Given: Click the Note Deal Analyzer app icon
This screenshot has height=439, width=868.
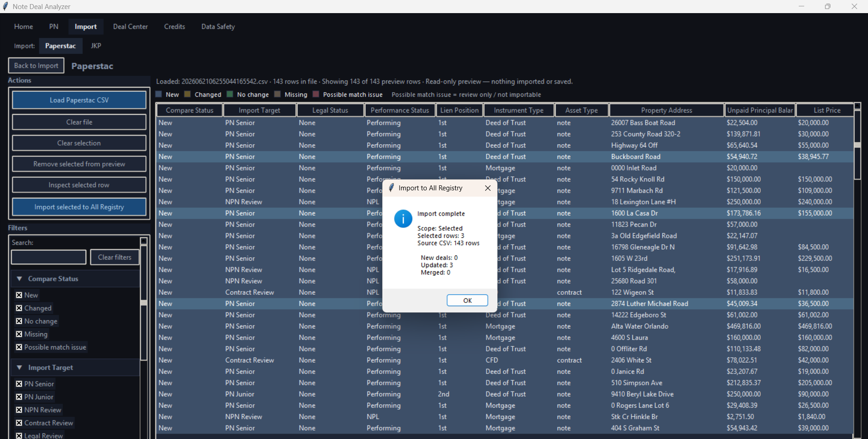Looking at the screenshot, I should [x=5, y=6].
